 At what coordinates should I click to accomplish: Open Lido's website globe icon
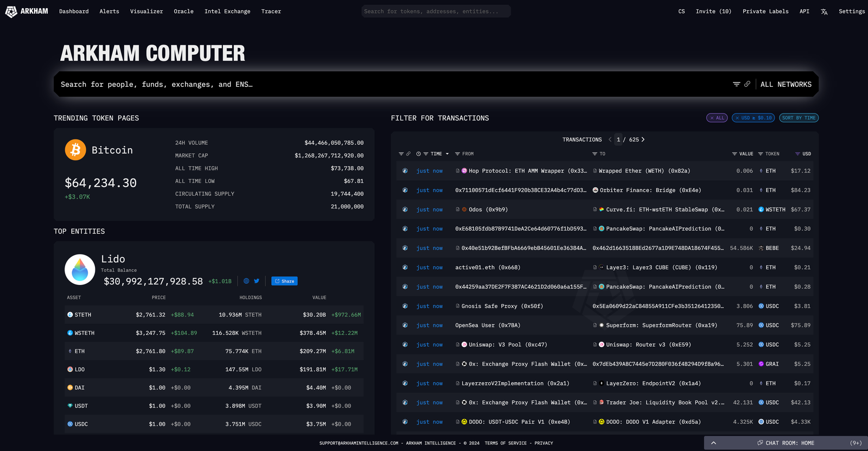[x=246, y=281]
